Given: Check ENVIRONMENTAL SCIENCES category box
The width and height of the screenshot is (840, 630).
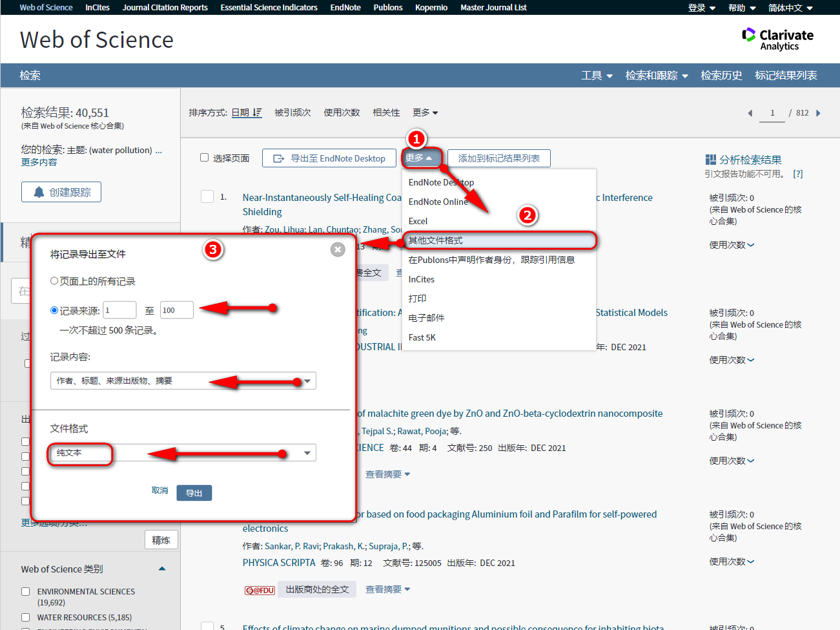Looking at the screenshot, I should pyautogui.click(x=26, y=591).
